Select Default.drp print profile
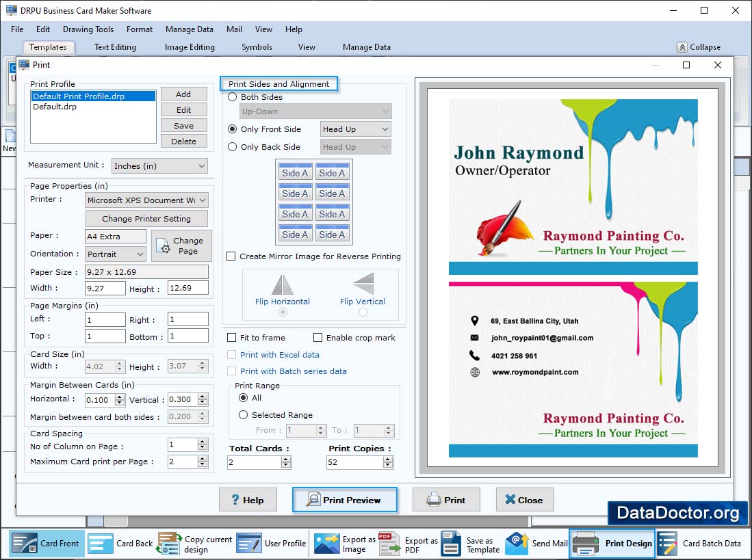Image resolution: width=752 pixels, height=560 pixels. [94, 107]
